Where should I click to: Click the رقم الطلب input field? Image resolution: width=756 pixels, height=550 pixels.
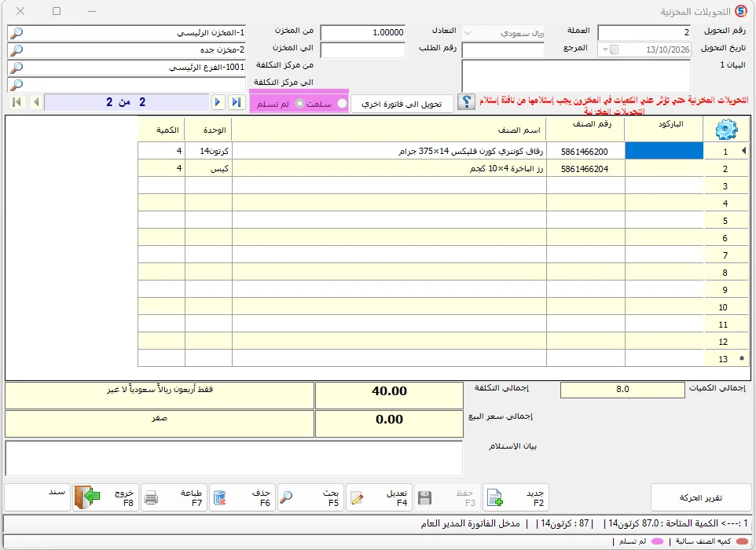coord(362,49)
